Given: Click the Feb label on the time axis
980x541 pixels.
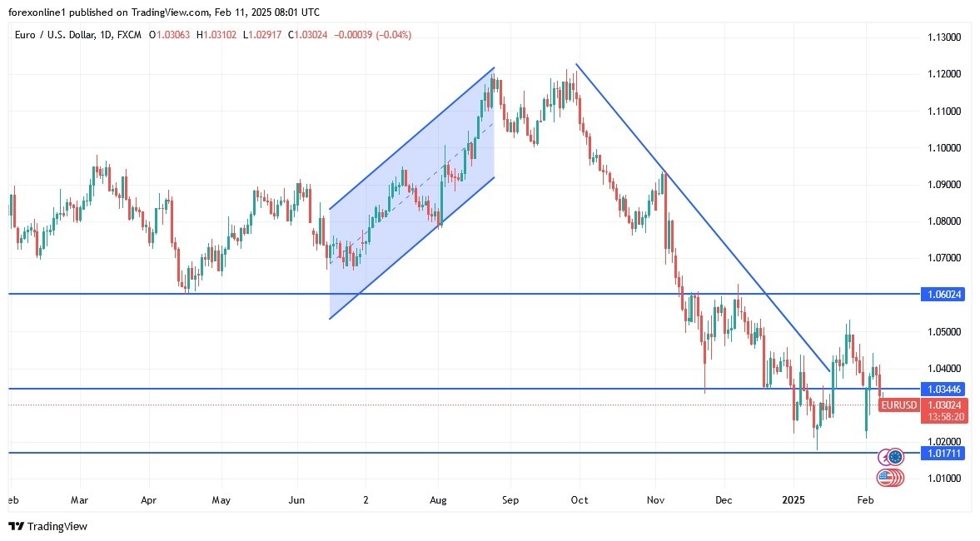Looking at the screenshot, I should (864, 500).
